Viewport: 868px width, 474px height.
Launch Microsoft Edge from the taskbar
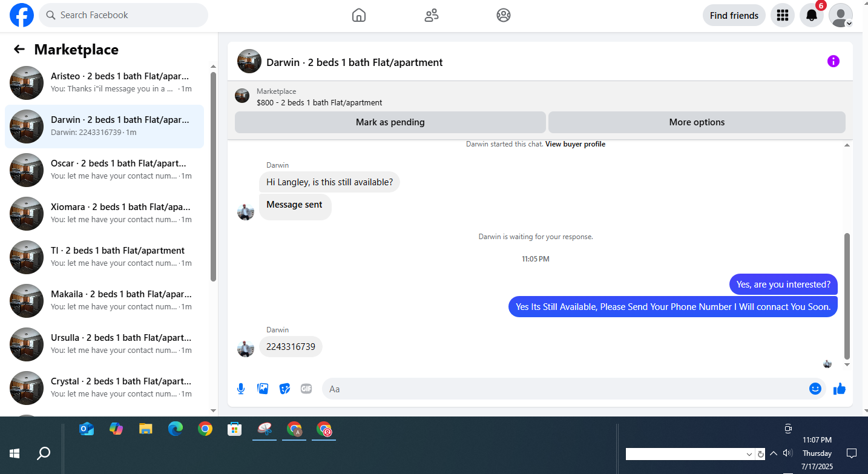click(176, 429)
